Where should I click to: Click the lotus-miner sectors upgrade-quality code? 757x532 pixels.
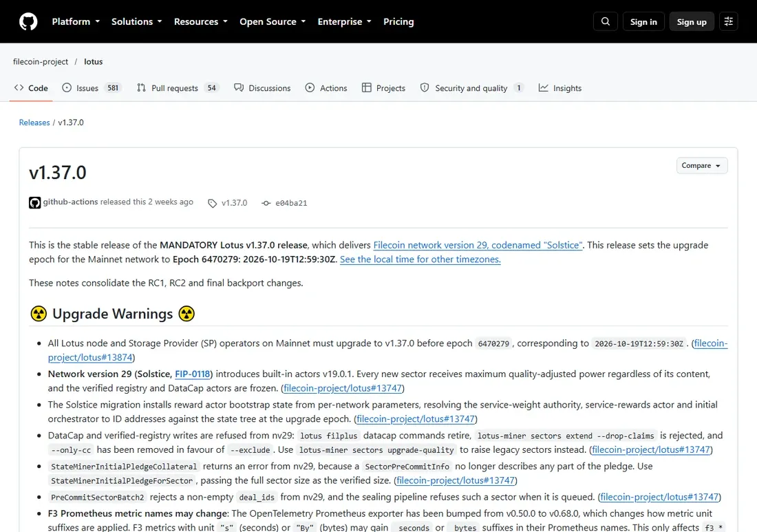click(376, 450)
